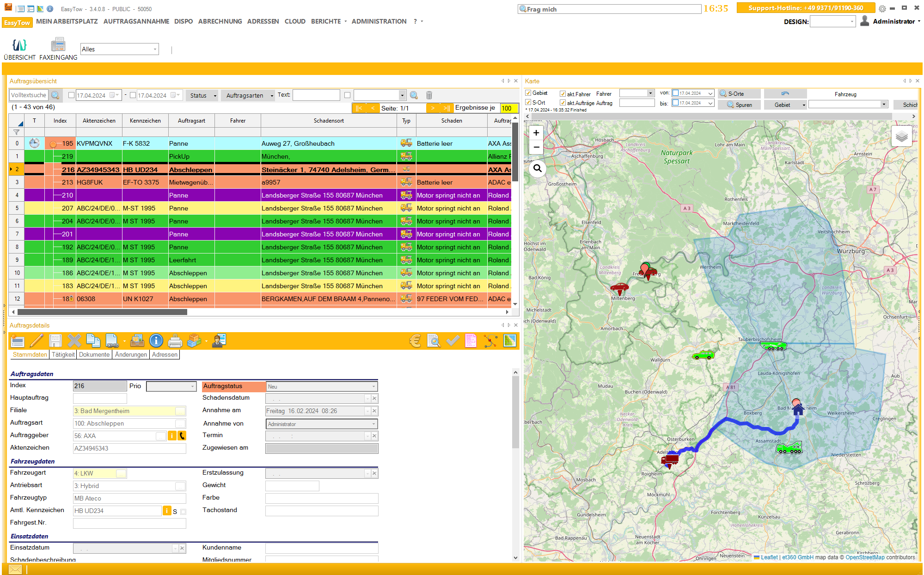This screenshot has height=575, width=924.
Task: Click the Spuren button
Action: (739, 105)
